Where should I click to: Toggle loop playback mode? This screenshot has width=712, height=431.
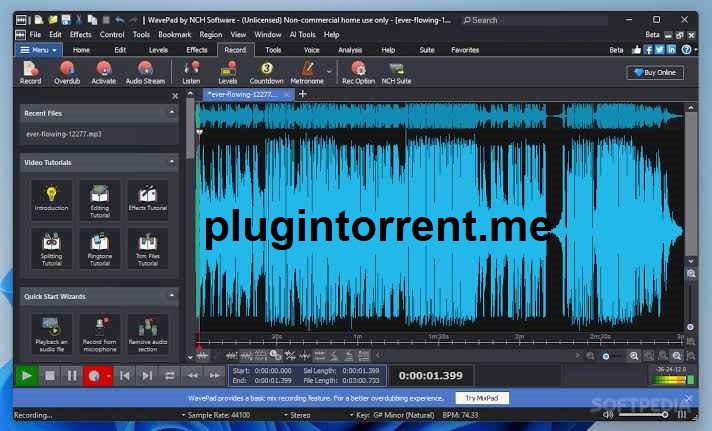(x=169, y=376)
